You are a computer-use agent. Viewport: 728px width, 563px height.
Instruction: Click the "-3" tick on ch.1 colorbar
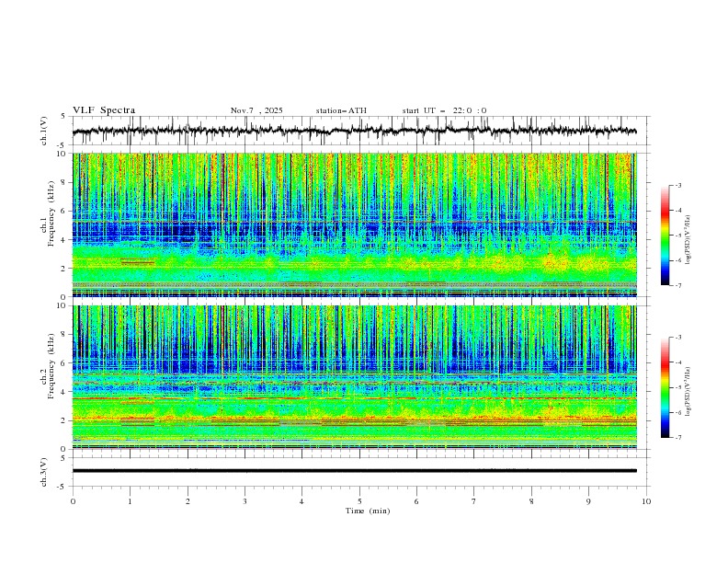coord(678,185)
